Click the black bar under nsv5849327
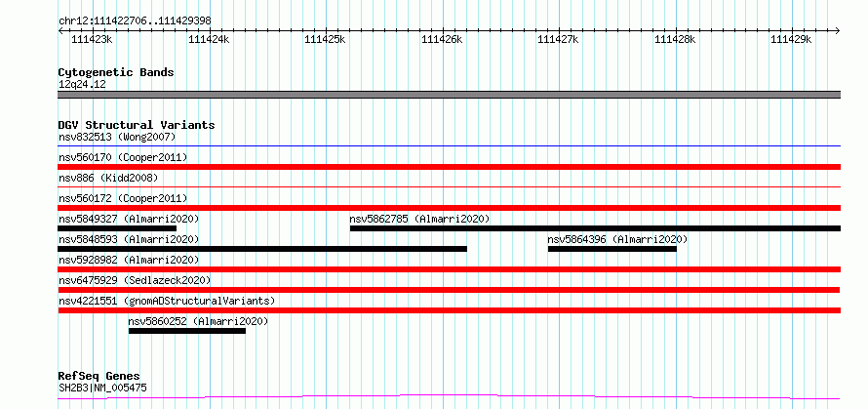Image resolution: width=868 pixels, height=409 pixels. (117, 228)
